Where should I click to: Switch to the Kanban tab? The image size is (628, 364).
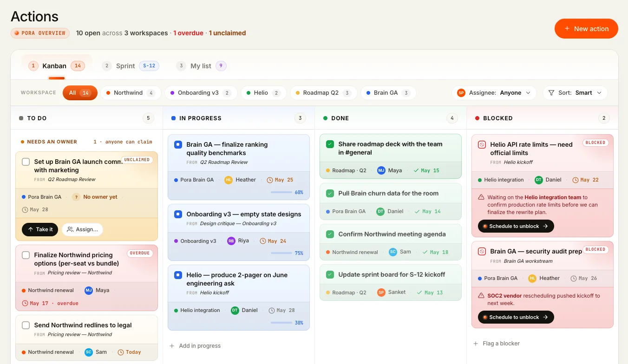click(x=57, y=66)
